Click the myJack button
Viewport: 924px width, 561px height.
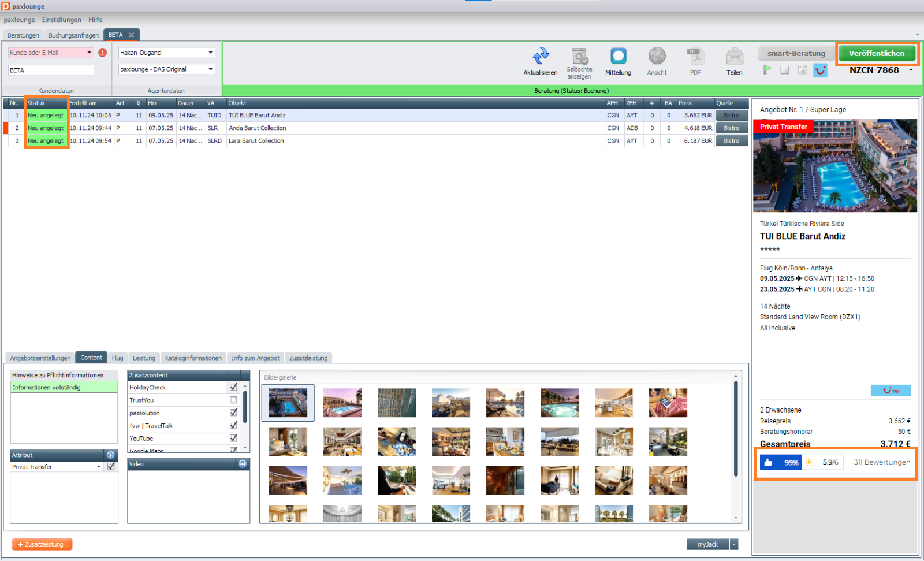707,544
